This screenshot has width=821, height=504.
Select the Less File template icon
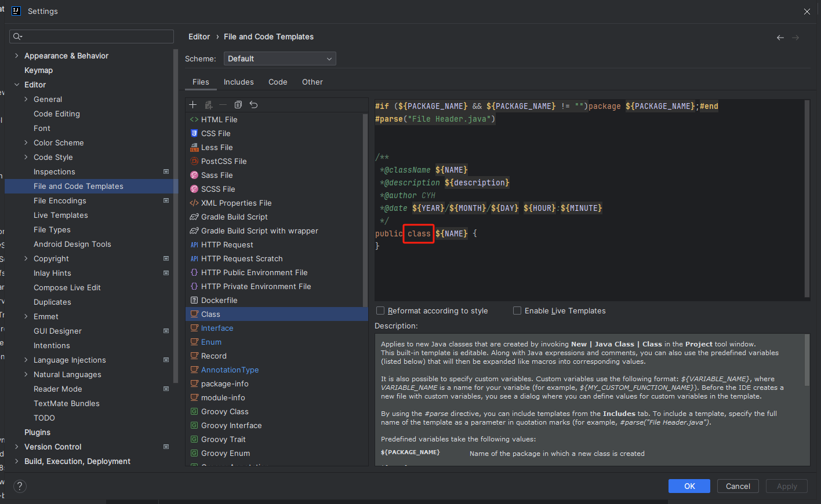point(194,147)
